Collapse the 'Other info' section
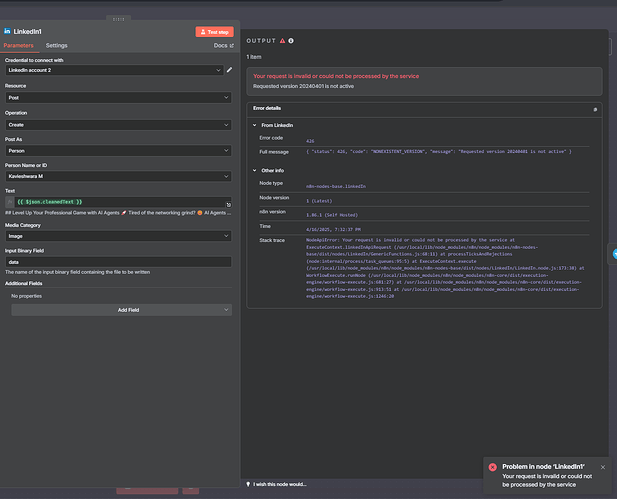 (255, 170)
